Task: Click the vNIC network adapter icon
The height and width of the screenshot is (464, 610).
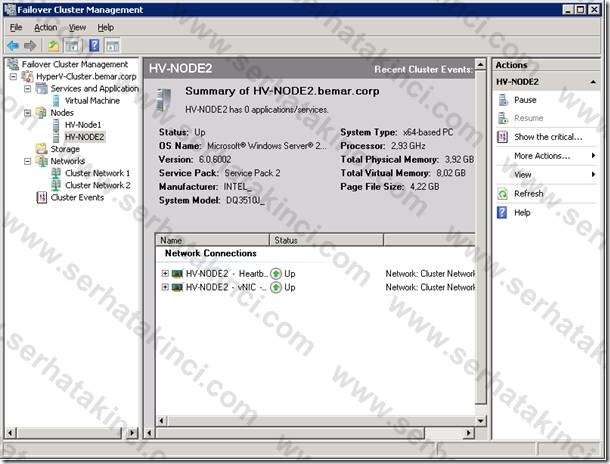Action: pyautogui.click(x=177, y=287)
